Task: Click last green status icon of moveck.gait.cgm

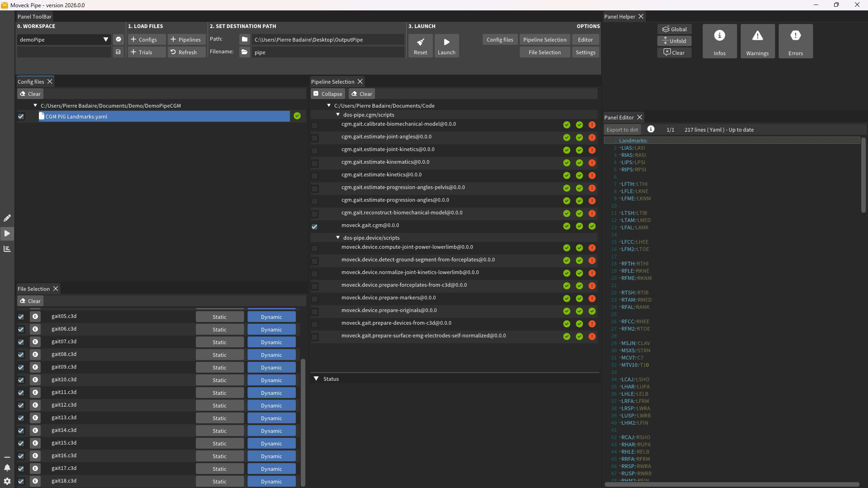Action: point(592,226)
